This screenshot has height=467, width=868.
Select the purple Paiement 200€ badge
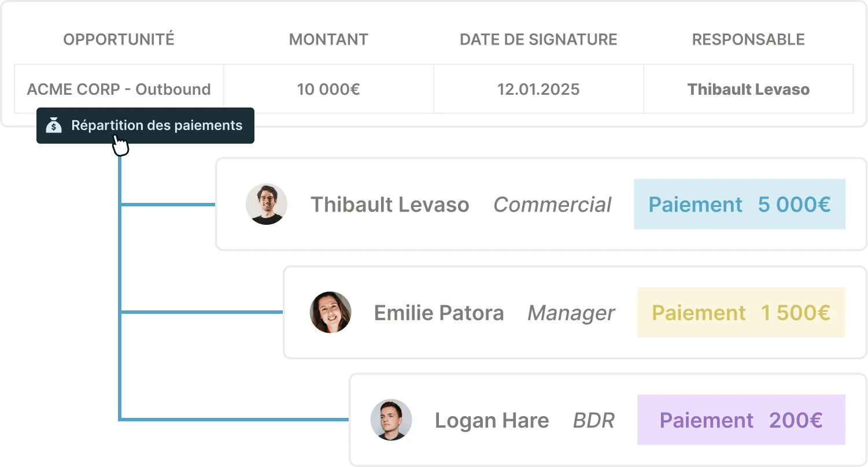coord(741,420)
